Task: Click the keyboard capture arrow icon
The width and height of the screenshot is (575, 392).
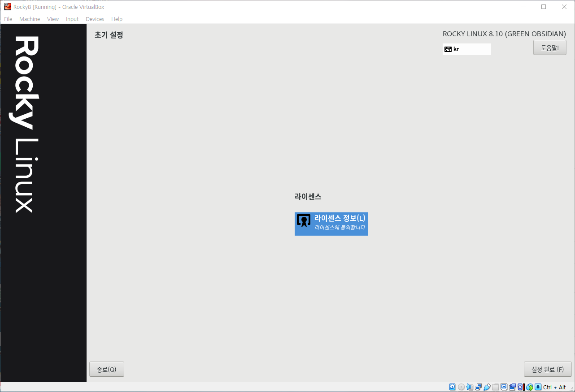Action: point(538,387)
